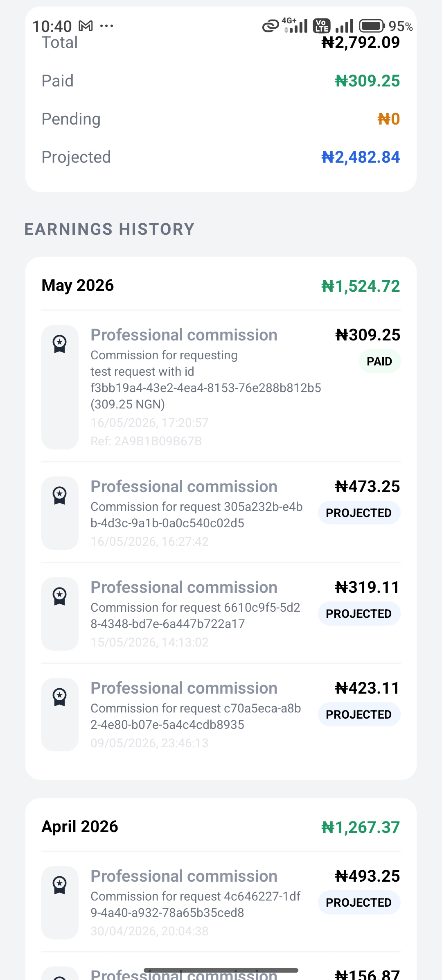Select the April 2026 month header
Viewport: 442px width, 980px height.
tap(221, 827)
